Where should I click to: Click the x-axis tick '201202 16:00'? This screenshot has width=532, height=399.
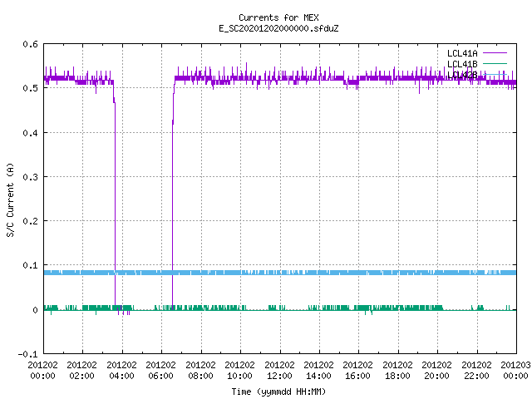pos(358,370)
